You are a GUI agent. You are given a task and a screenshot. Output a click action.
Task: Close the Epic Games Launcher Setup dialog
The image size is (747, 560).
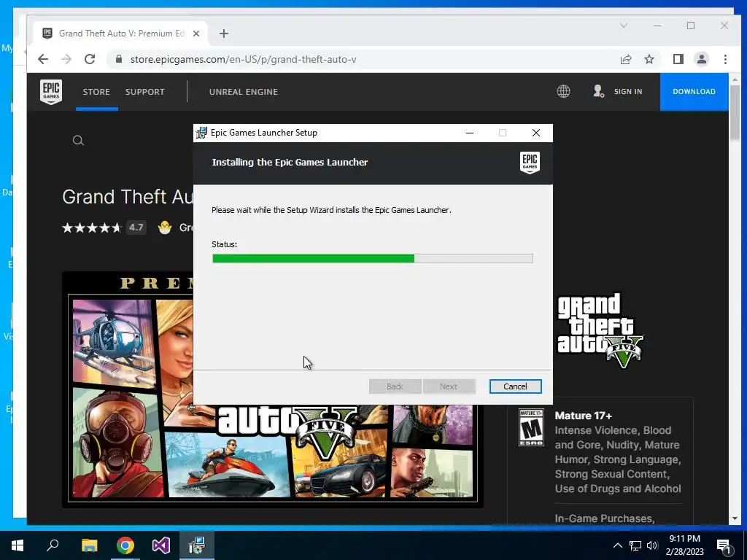click(x=536, y=133)
